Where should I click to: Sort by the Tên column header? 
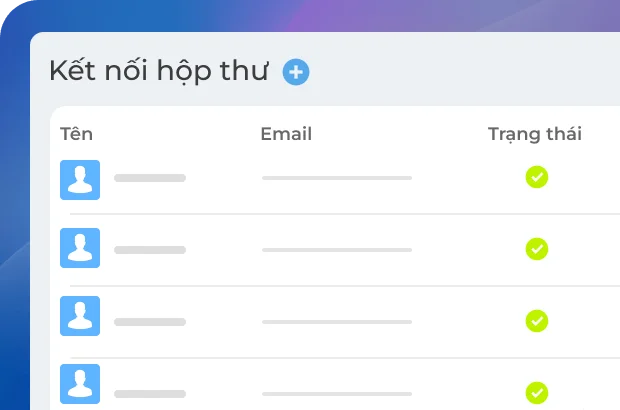click(76, 134)
